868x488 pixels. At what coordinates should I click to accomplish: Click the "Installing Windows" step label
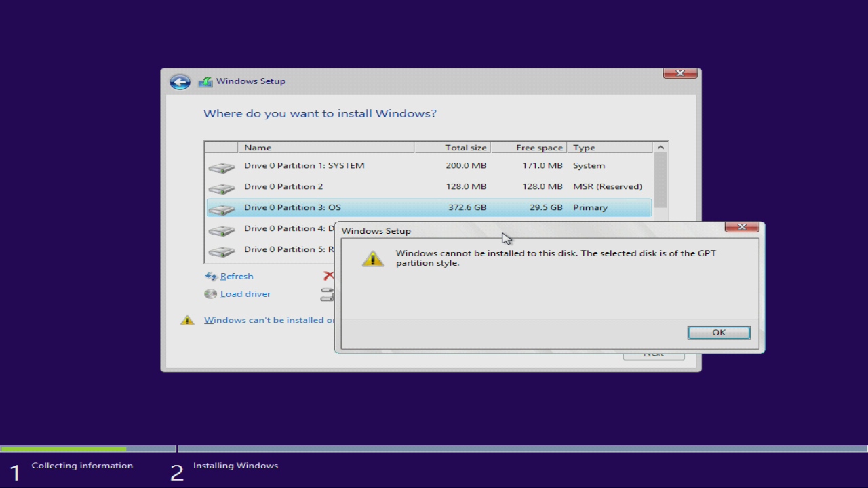(x=235, y=466)
